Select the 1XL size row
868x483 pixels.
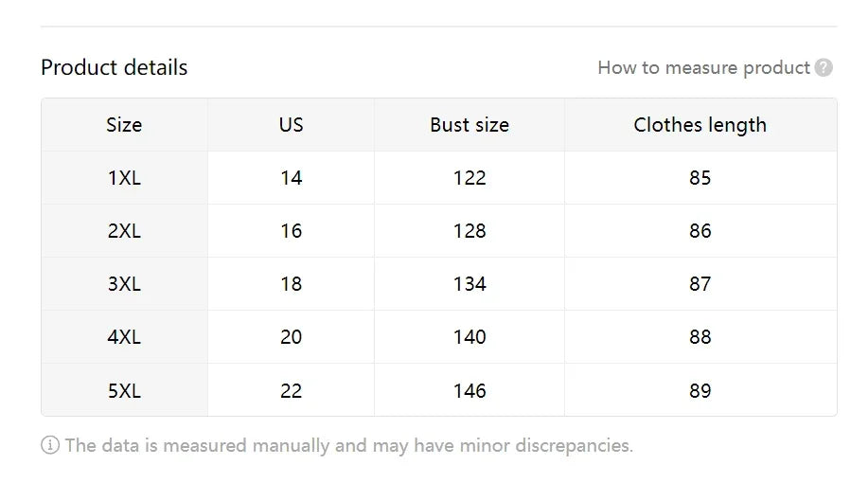124,178
